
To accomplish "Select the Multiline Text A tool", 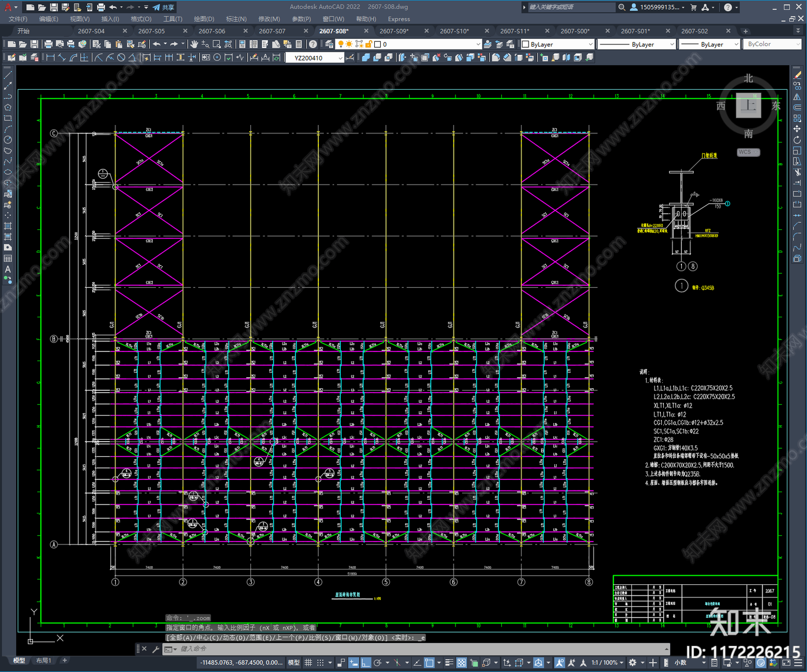I will pos(8,269).
